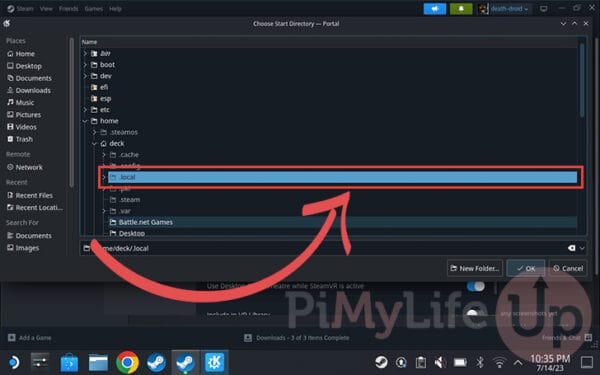Image resolution: width=600 pixels, height=375 pixels.
Task: Expand the etc folder
Action: pyautogui.click(x=85, y=110)
